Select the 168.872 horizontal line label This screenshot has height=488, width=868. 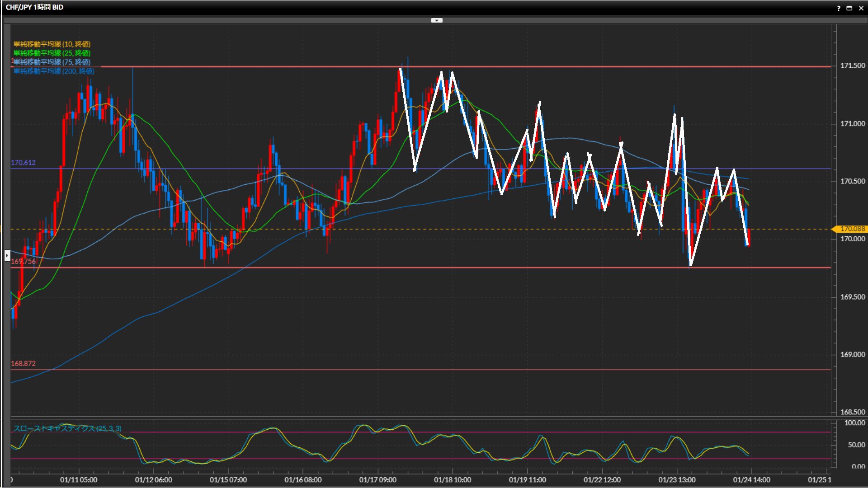click(23, 363)
